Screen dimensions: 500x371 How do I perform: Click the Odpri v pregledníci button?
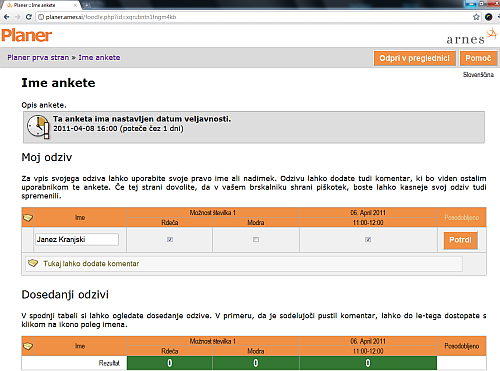tap(414, 58)
